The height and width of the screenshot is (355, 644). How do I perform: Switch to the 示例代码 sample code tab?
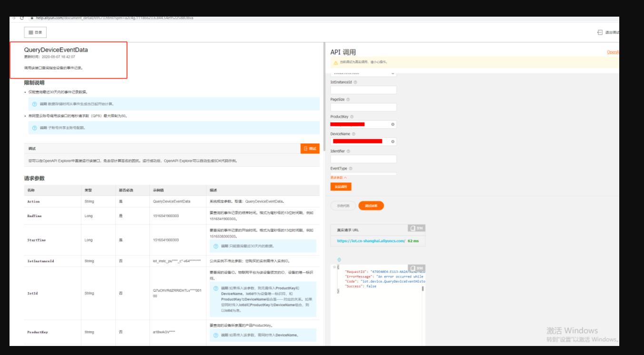343,206
